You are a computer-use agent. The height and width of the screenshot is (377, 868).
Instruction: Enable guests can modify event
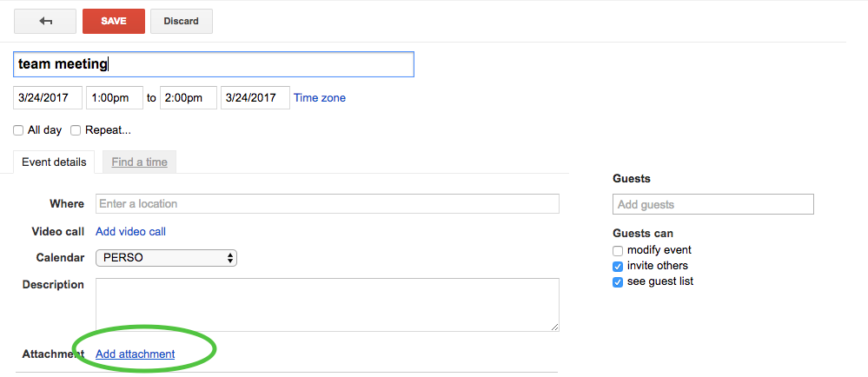click(x=618, y=251)
